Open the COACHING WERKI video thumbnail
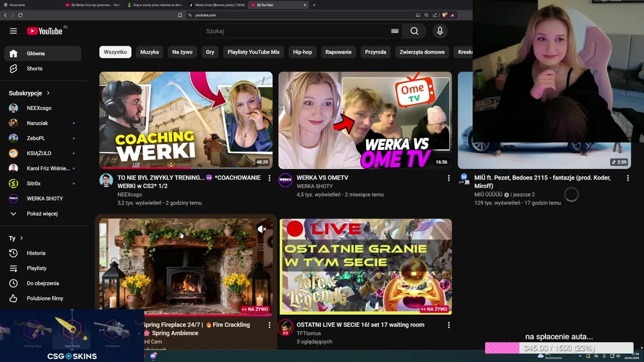Viewport: 644px width, 362px height. click(x=186, y=120)
